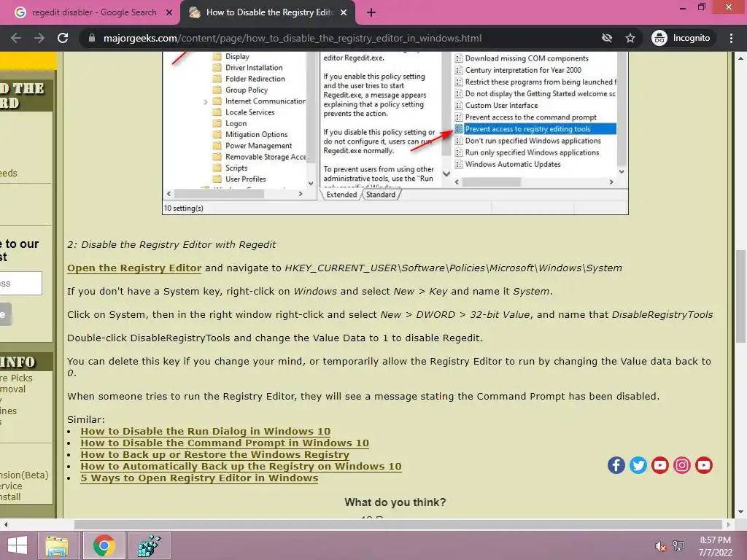Click the newsletter email input field
The width and height of the screenshot is (747, 560).
pyautogui.click(x=21, y=284)
